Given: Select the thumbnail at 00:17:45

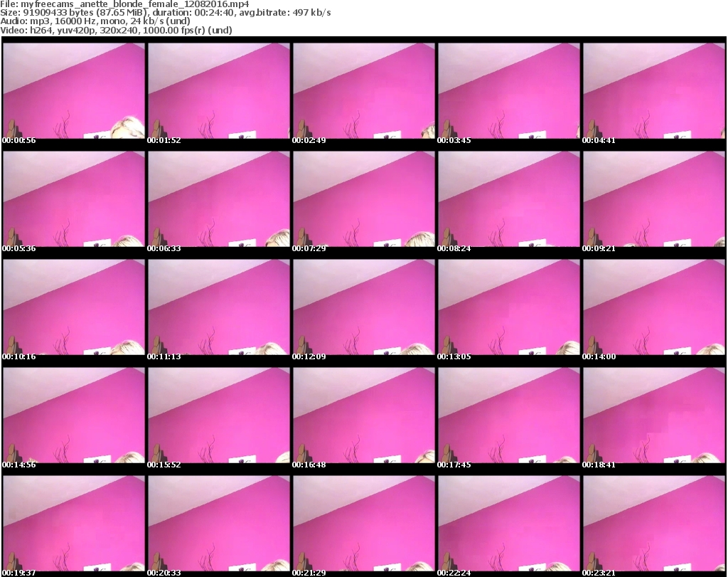Looking at the screenshot, I should (x=508, y=415).
